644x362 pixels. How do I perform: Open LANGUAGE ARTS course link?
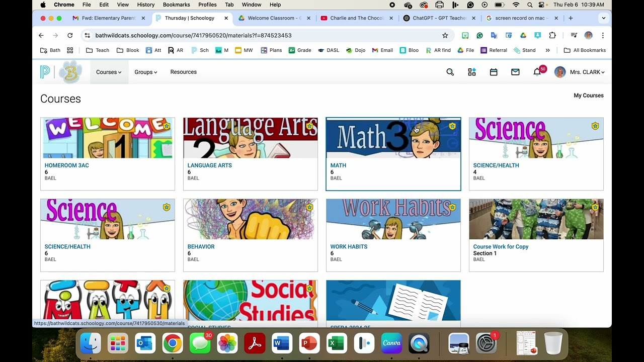tap(209, 165)
